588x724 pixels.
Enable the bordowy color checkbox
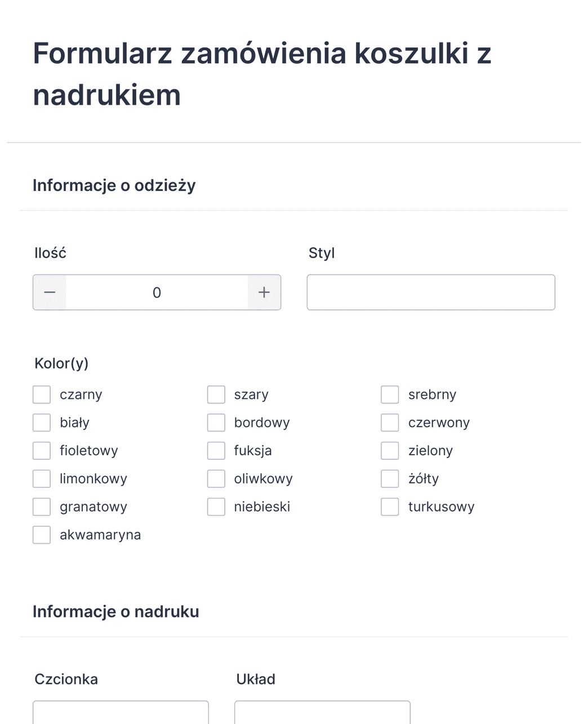(216, 422)
